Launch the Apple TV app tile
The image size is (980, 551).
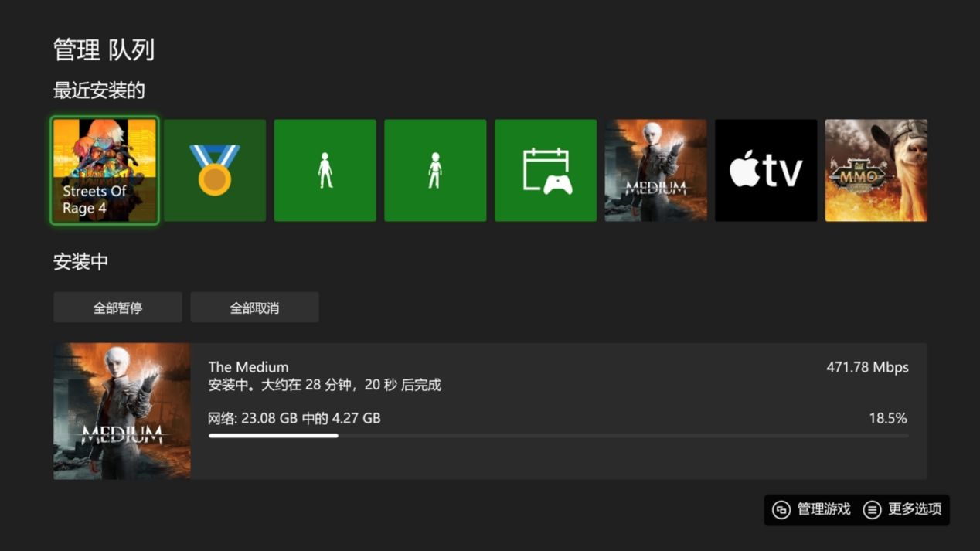point(765,169)
